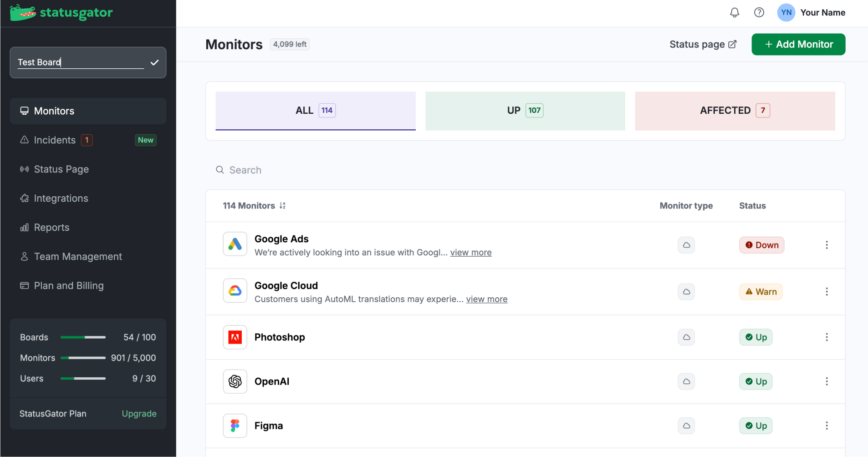868x457 pixels.
Task: Open Status Page in the sidebar
Action: [61, 169]
